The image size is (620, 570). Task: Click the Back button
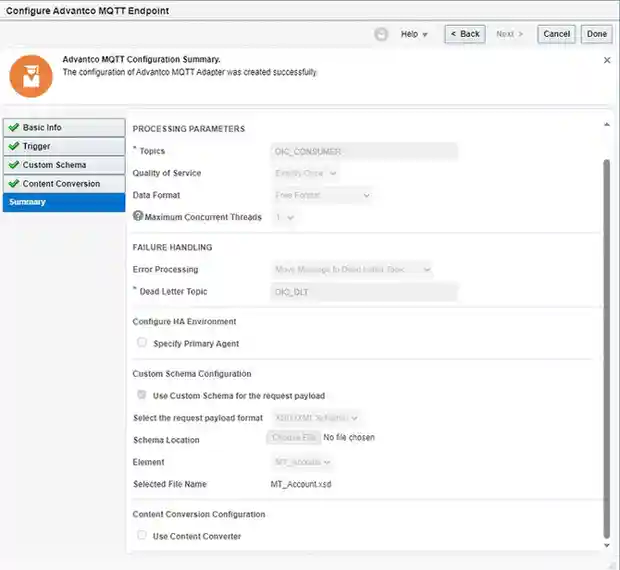coord(465,34)
